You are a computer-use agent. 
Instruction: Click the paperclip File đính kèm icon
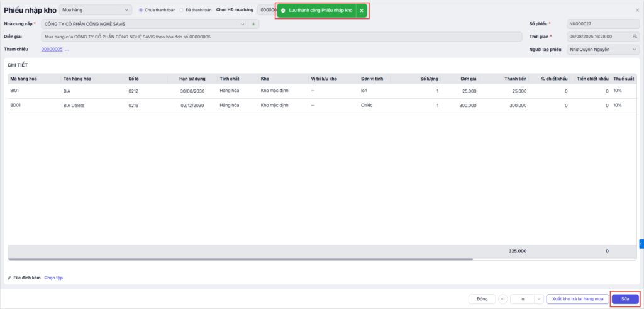click(9, 278)
